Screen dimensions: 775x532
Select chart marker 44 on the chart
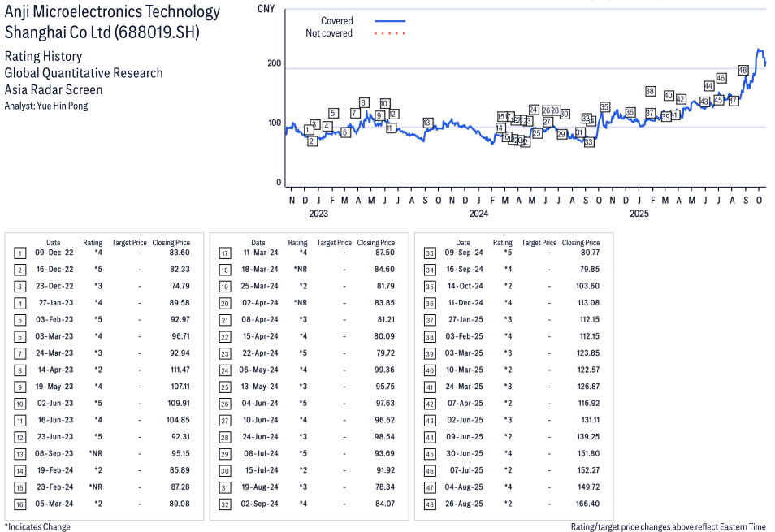pyautogui.click(x=708, y=86)
